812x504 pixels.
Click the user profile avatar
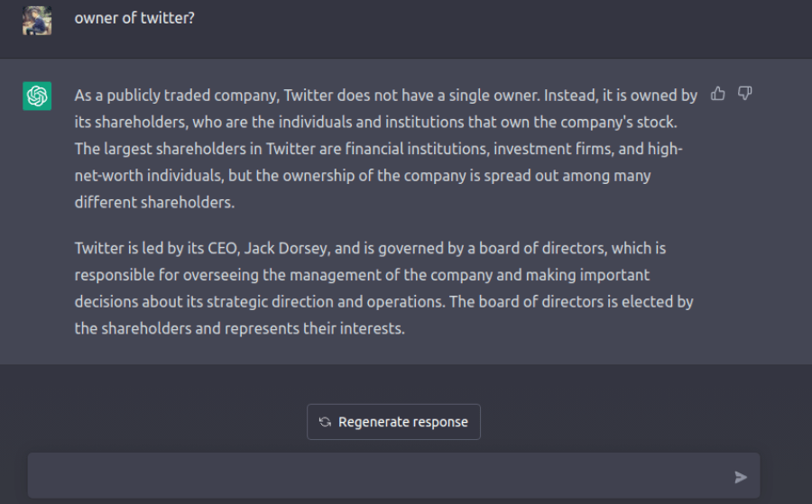point(37,20)
